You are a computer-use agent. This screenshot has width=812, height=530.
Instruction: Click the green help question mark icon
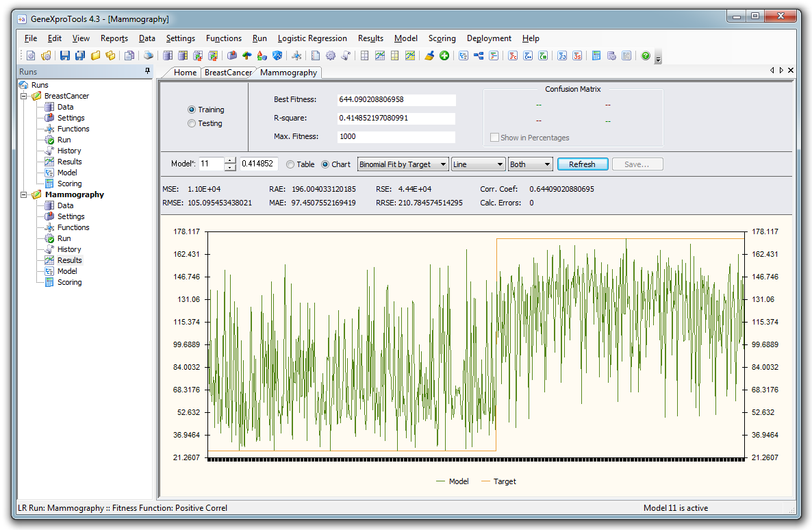tap(645, 56)
